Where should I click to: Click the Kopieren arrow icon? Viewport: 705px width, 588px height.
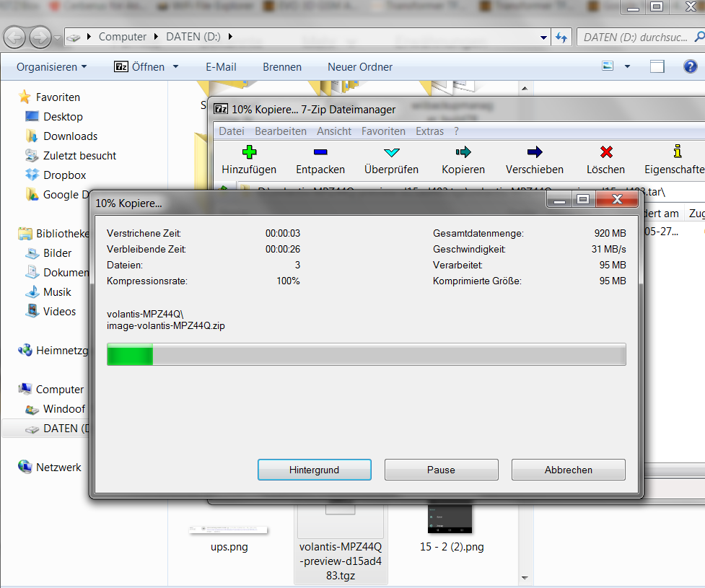pyautogui.click(x=463, y=152)
